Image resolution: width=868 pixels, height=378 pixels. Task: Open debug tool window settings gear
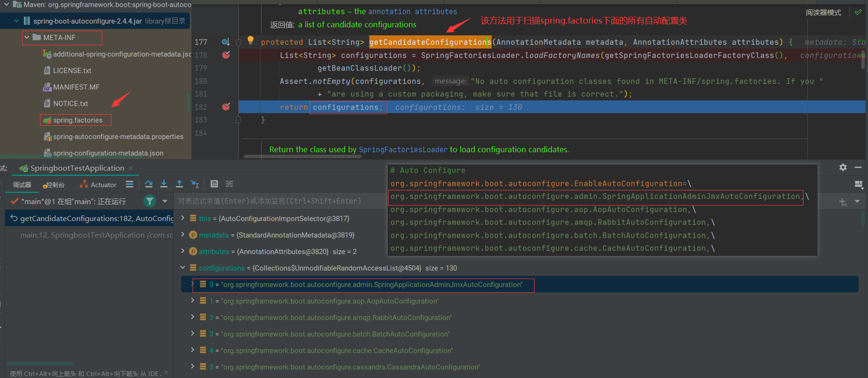click(843, 167)
